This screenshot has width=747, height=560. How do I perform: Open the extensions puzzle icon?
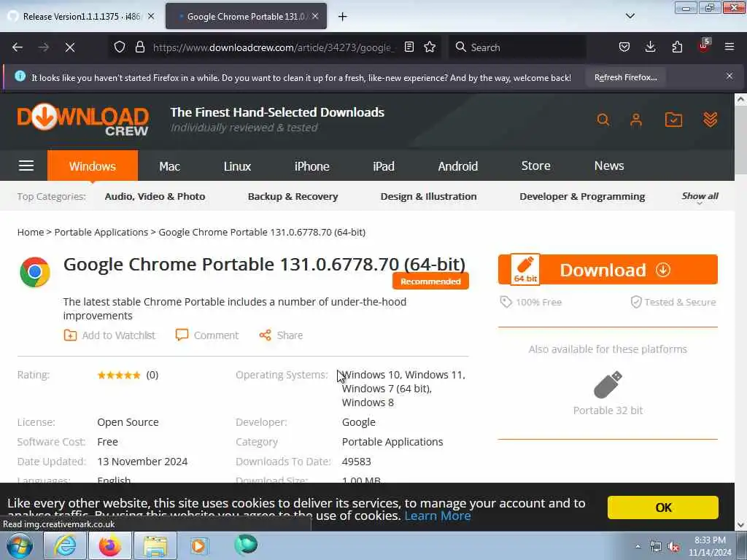click(x=677, y=47)
